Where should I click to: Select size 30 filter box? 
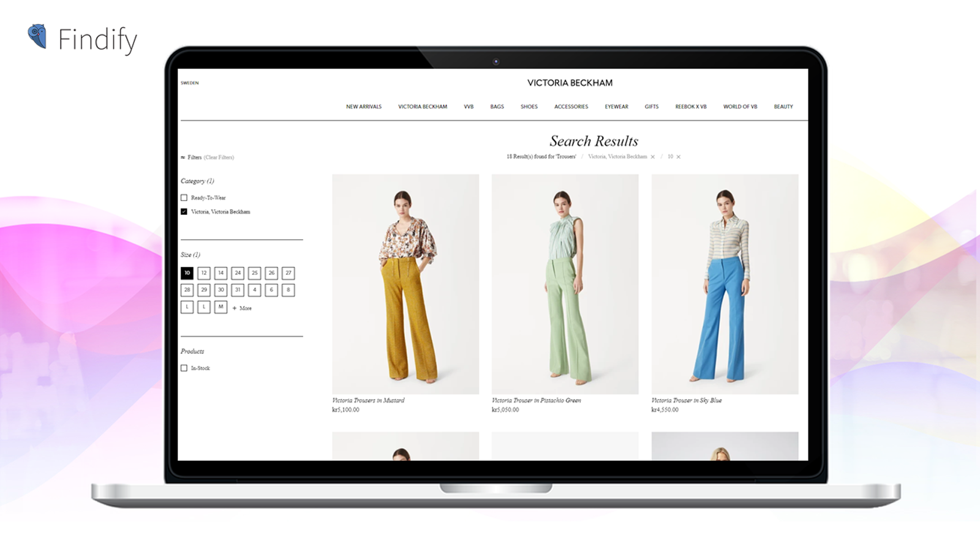point(221,290)
